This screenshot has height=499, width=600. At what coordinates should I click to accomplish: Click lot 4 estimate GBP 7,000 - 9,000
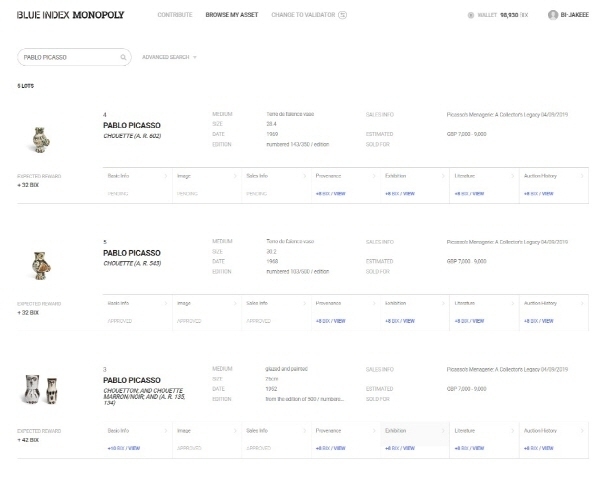pyautogui.click(x=466, y=134)
